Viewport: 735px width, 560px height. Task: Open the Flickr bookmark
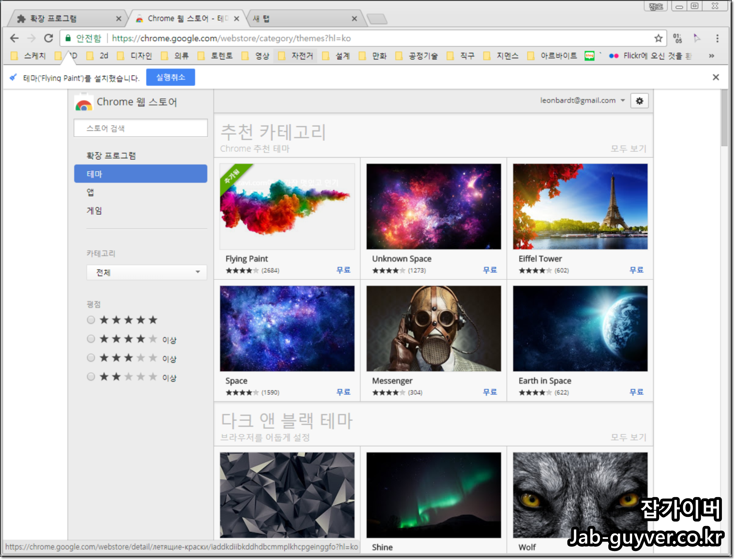[650, 56]
